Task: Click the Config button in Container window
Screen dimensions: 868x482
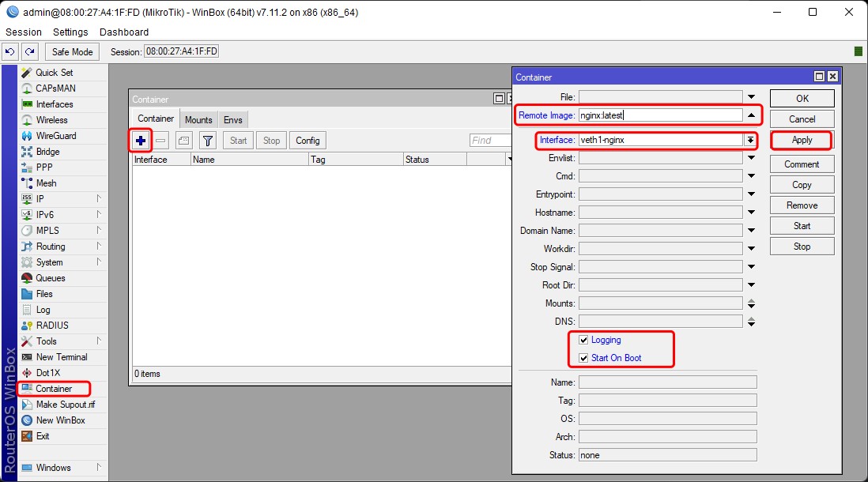Action: click(308, 141)
